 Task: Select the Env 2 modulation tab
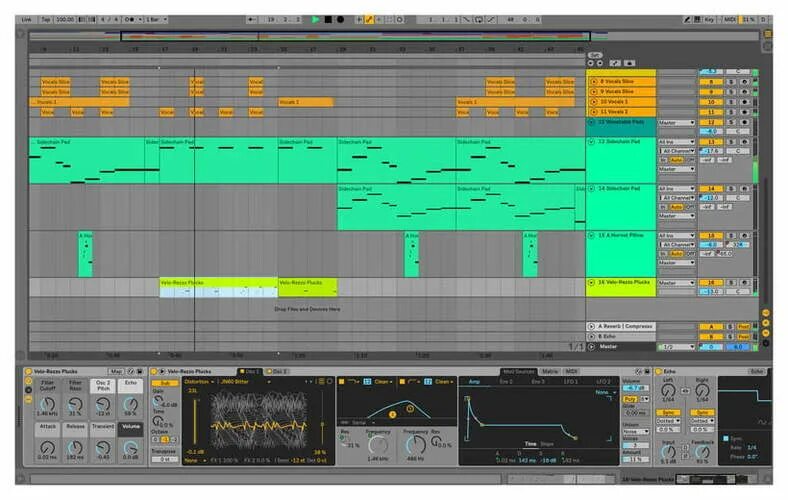[506, 382]
